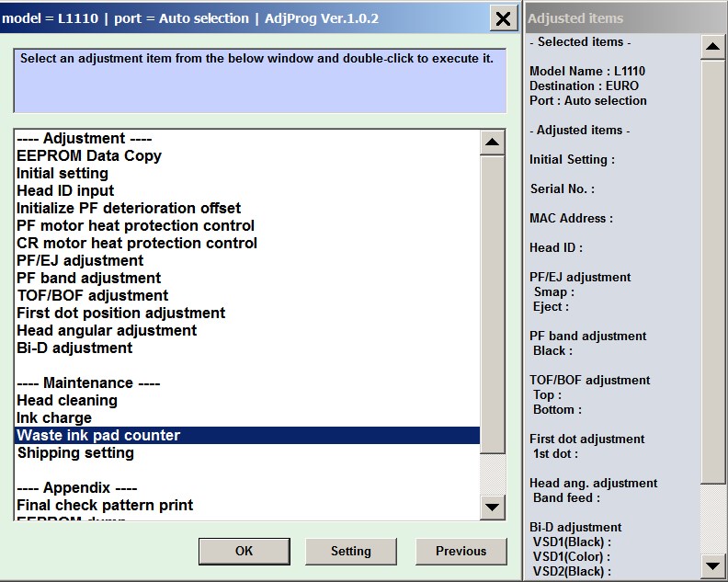Click the Adjusted items panel up arrow
728x582 pixels.
point(713,47)
